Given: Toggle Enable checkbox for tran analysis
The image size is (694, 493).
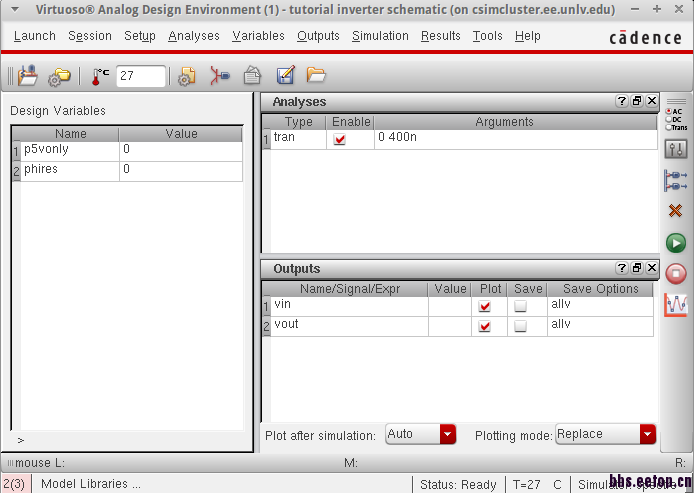Looking at the screenshot, I should (x=340, y=139).
